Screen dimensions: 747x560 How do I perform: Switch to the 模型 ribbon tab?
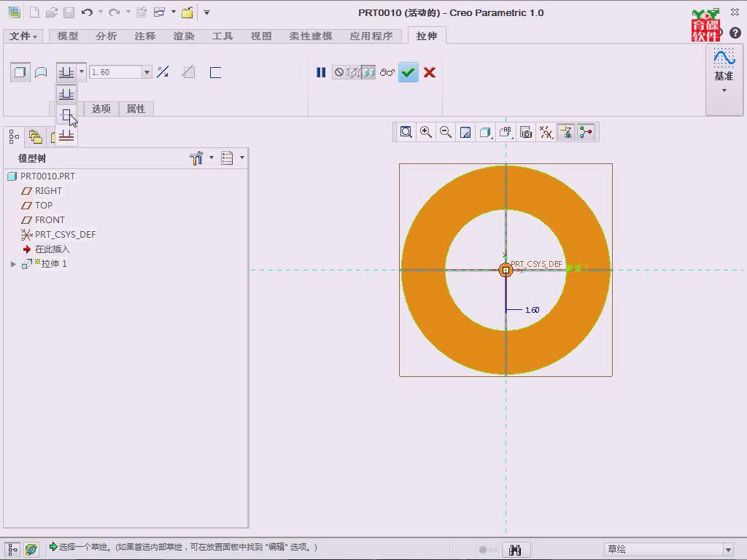(x=68, y=36)
